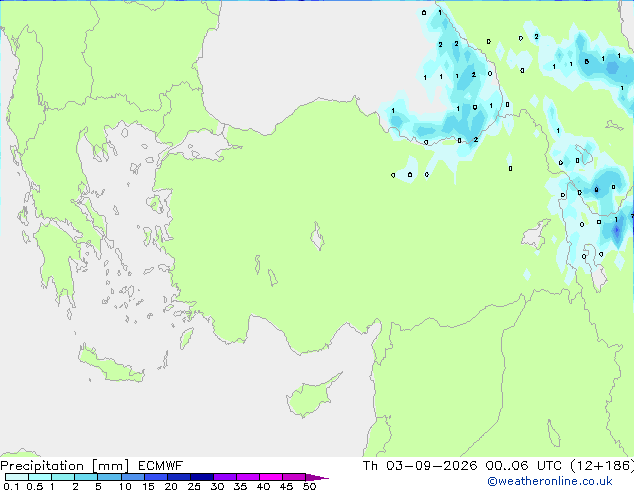Screen dimensions: 634x490
Task: Select the 35–40 mm legend swatch
Action: coord(247,477)
